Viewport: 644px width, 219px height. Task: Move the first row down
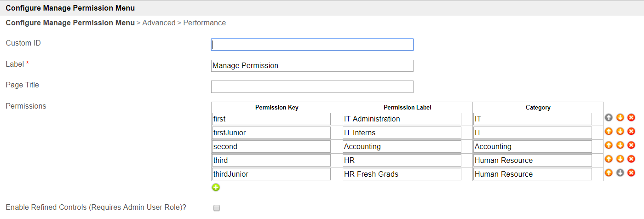click(x=620, y=118)
